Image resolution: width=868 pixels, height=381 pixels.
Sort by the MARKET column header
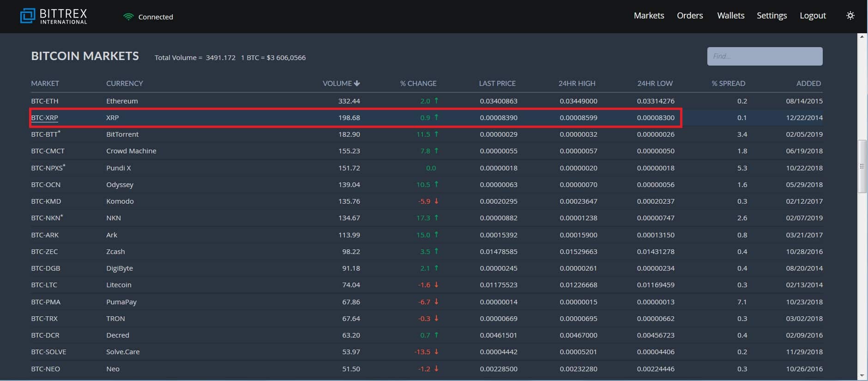pyautogui.click(x=45, y=84)
